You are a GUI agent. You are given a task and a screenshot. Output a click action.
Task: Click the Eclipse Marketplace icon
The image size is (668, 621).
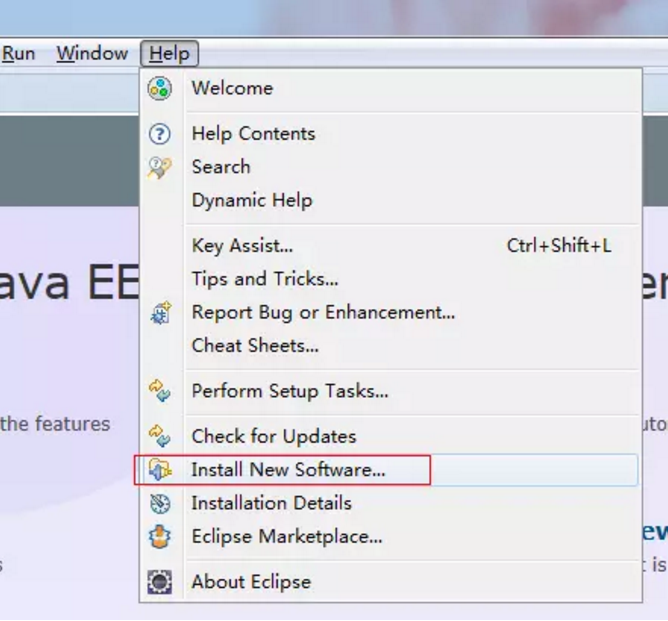click(x=159, y=537)
